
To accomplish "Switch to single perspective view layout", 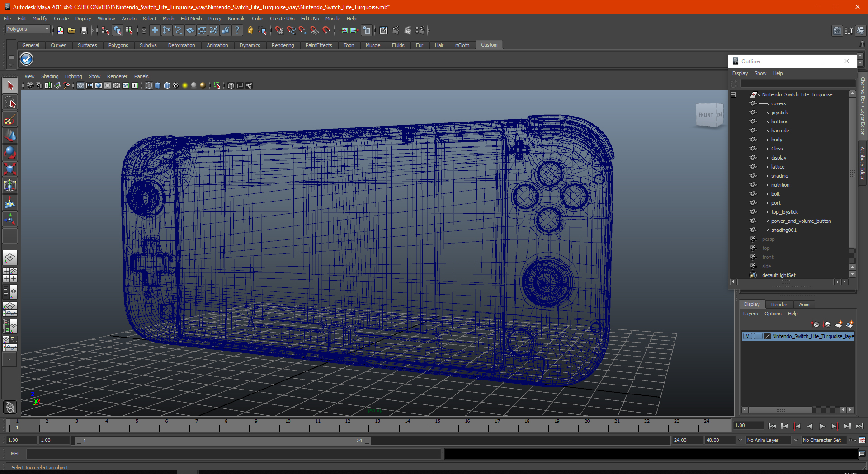I will coord(10,258).
